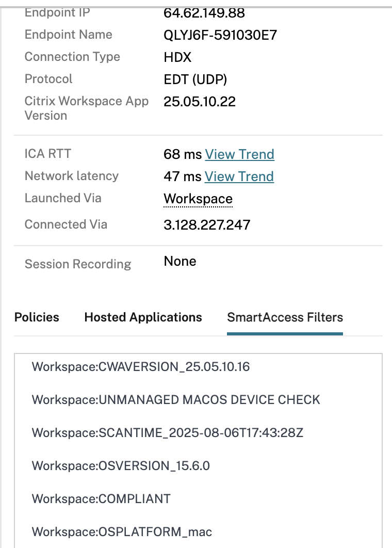The image size is (392, 548).
Task: Switch to the Policies tab
Action: pos(37,317)
